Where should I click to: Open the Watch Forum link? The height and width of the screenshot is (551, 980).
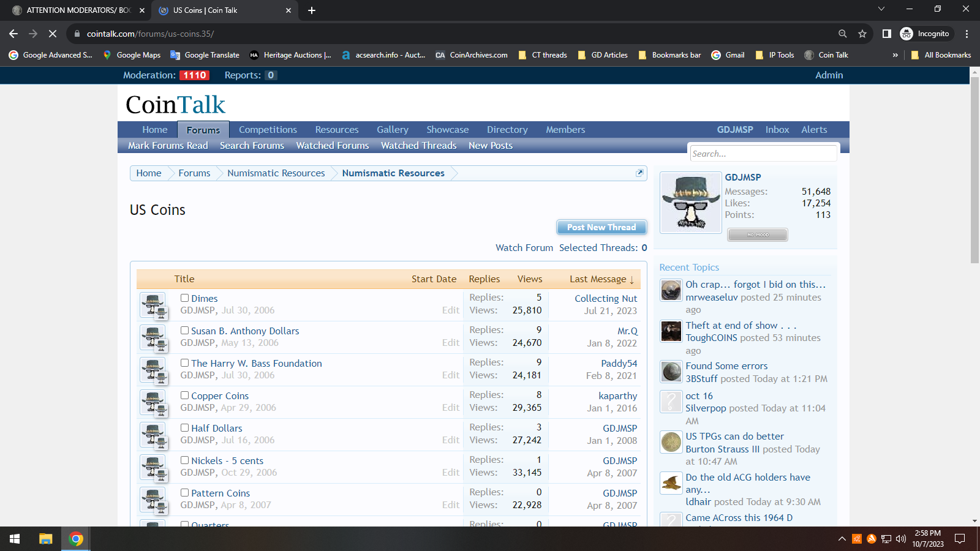(524, 248)
